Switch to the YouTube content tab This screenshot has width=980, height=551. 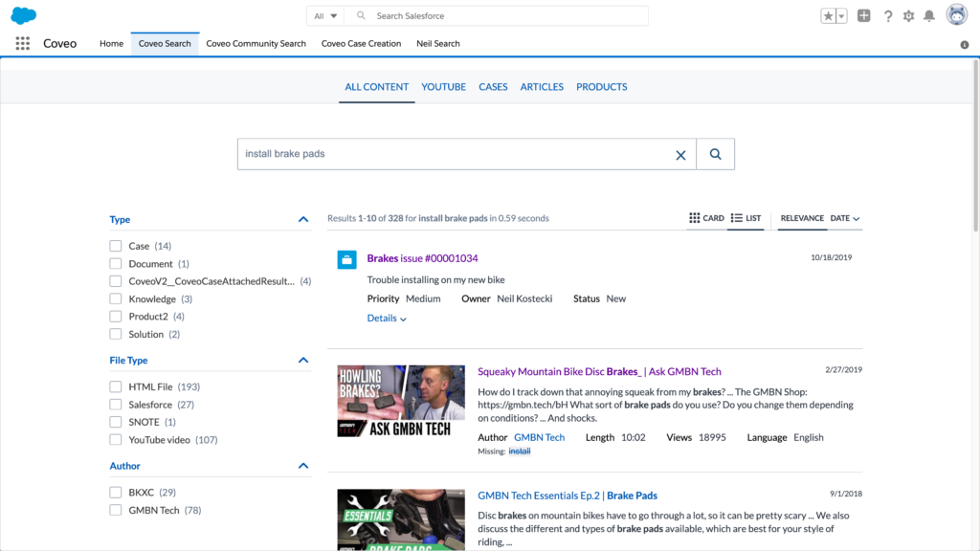[443, 87]
